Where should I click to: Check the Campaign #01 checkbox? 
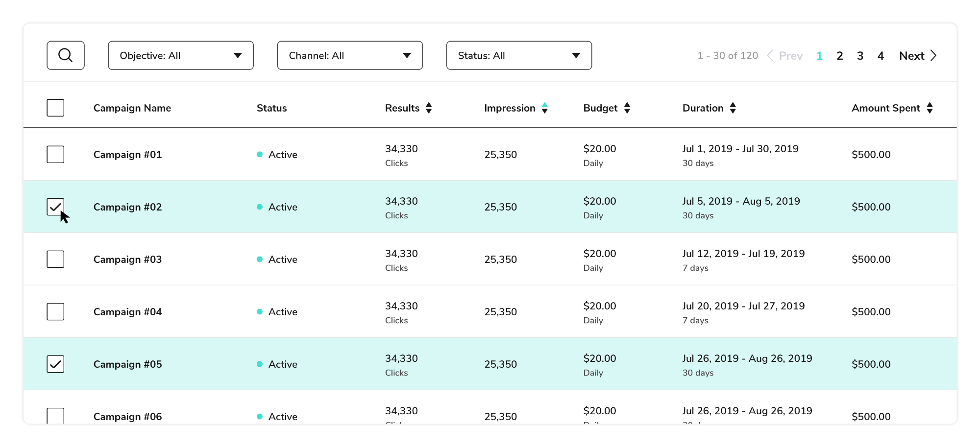tap(55, 154)
